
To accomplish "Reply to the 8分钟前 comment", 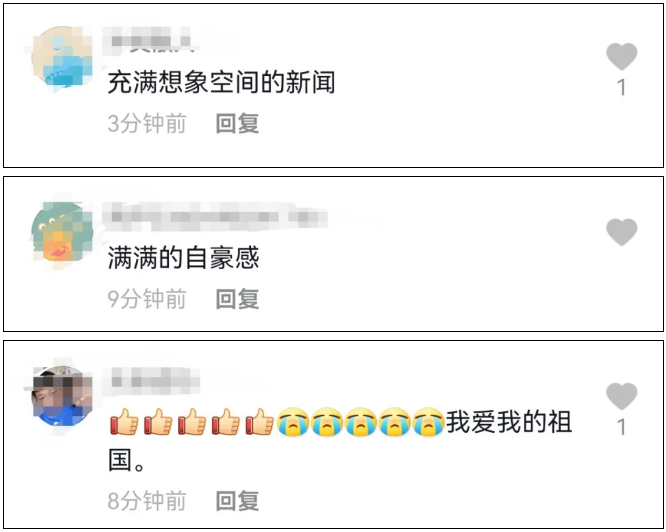I will coord(237,501).
